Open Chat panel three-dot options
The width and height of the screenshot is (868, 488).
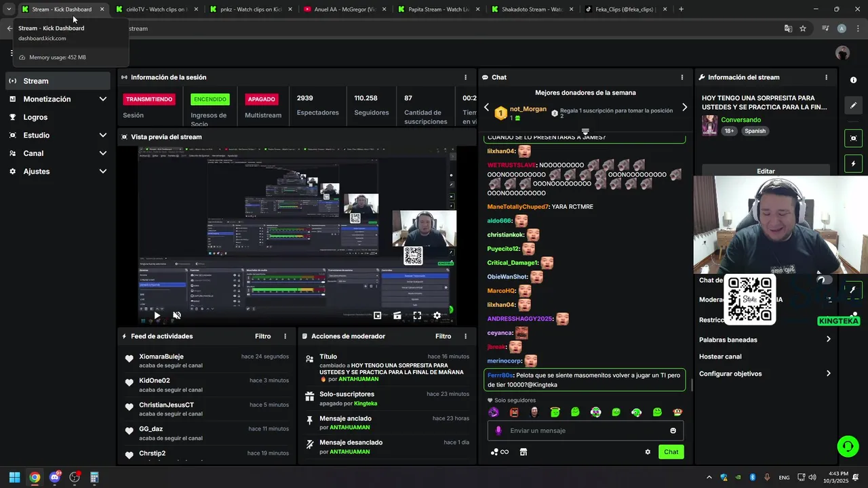682,77
